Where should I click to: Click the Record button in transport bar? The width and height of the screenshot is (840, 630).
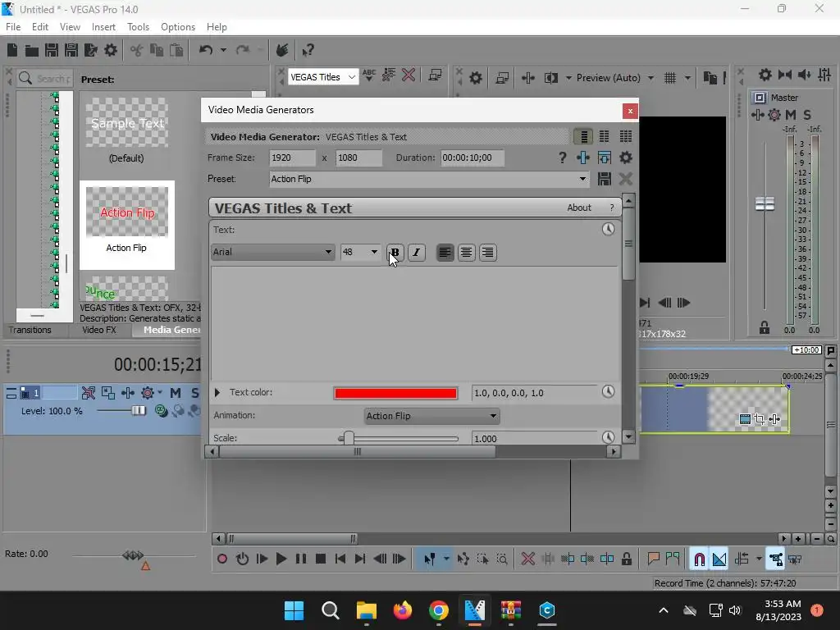point(222,559)
